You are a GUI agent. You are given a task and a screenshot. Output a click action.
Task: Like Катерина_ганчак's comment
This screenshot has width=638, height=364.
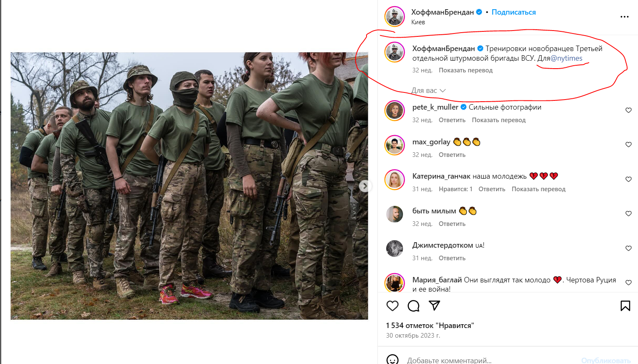pyautogui.click(x=628, y=179)
